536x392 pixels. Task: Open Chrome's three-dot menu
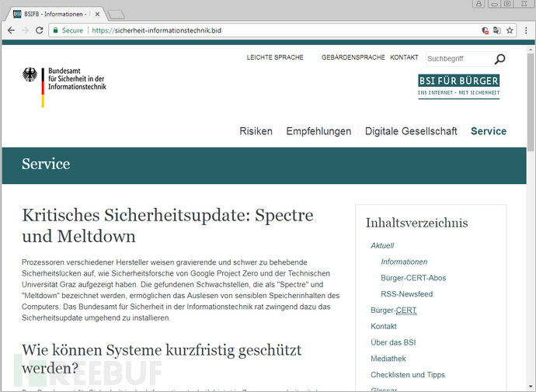tap(526, 30)
